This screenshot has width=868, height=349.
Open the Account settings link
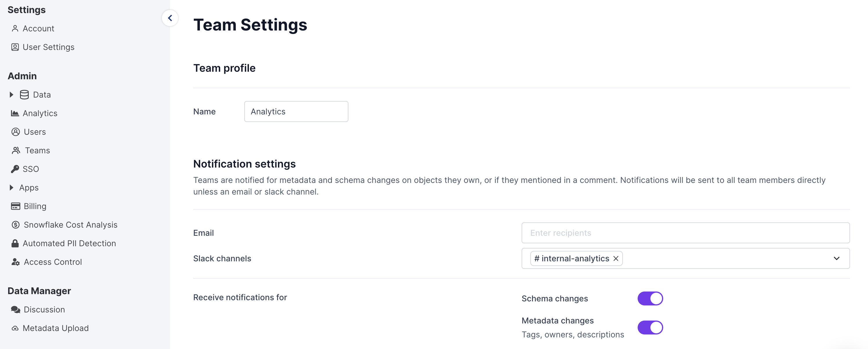pos(38,29)
